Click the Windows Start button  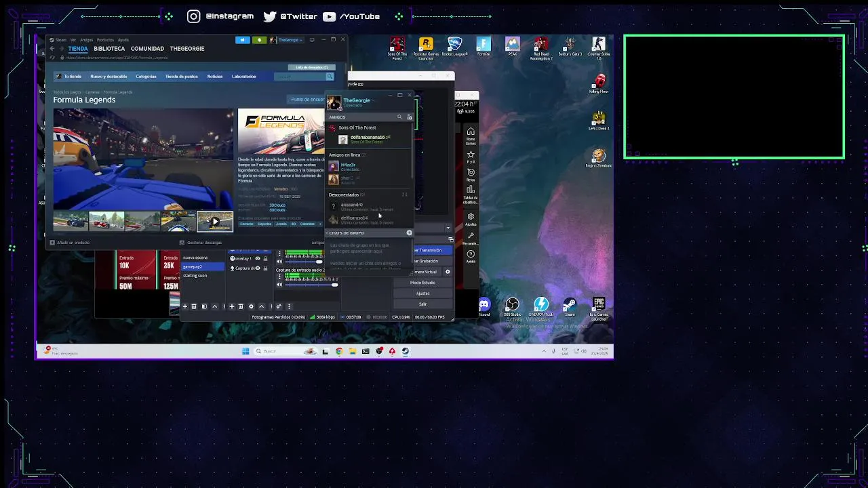coord(245,351)
